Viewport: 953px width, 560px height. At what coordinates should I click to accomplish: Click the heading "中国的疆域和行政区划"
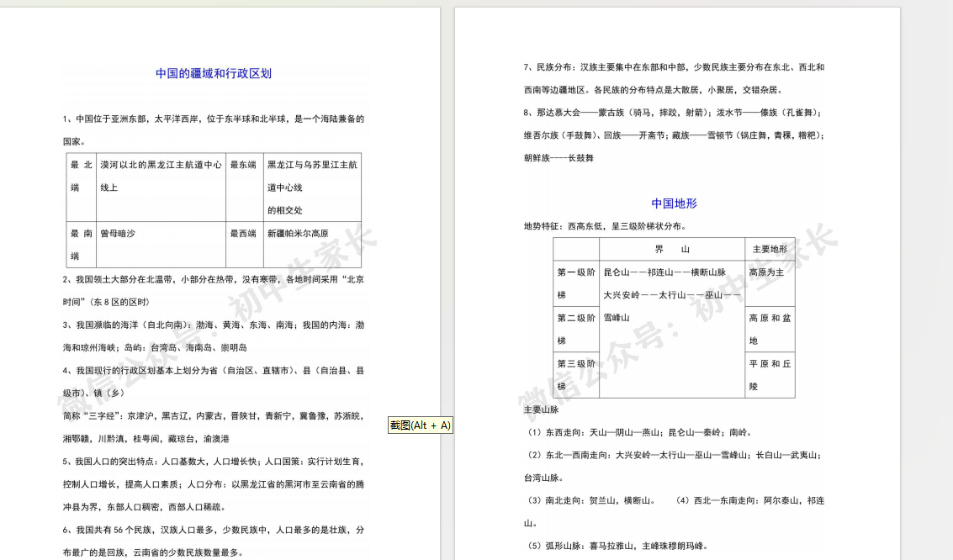tap(214, 73)
